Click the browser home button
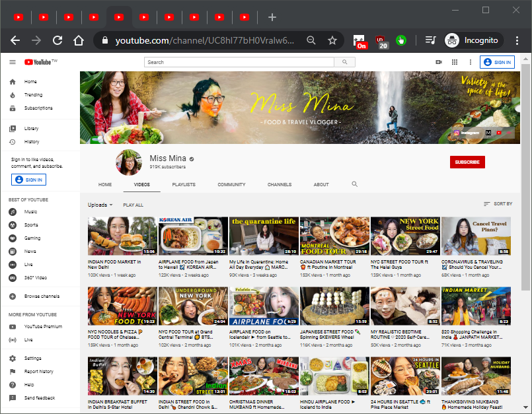This screenshot has height=414, width=532. pyautogui.click(x=79, y=41)
